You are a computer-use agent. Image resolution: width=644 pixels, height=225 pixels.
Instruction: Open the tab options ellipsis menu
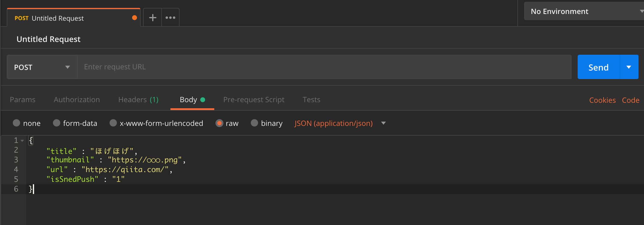[170, 18]
